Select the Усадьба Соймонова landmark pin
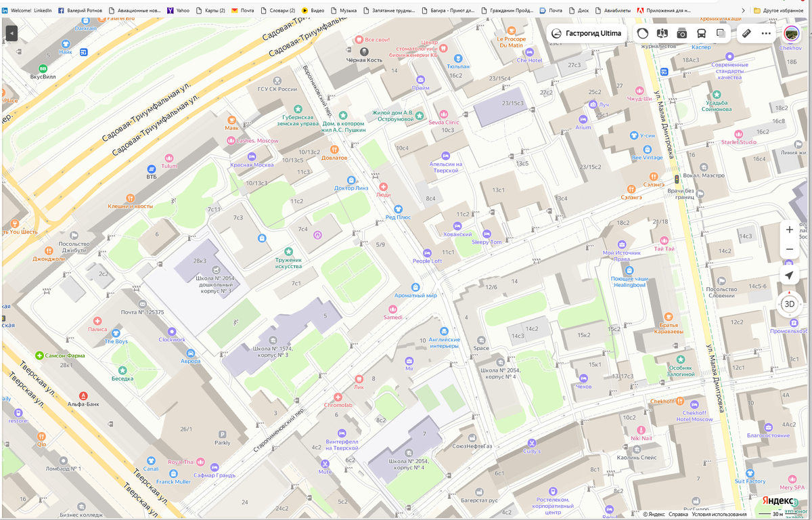 (717, 95)
